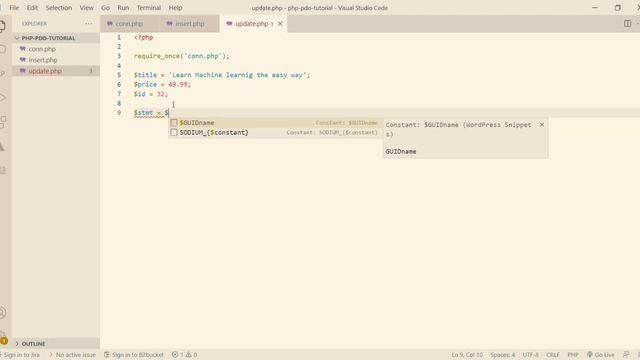Viewport: 640px width, 360px height.
Task: Click the Ln 9, Col 10 indicator
Action: [467, 355]
